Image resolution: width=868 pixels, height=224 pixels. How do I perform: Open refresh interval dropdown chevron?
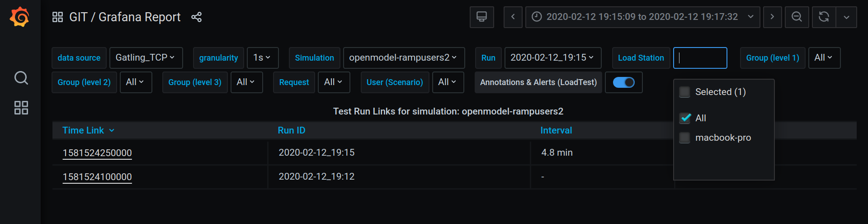coord(846,17)
